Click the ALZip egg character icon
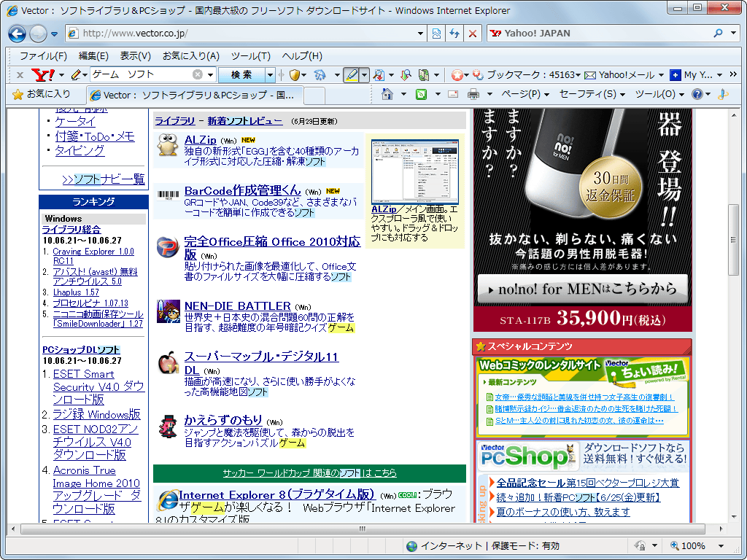The height and width of the screenshot is (560, 747). [167, 145]
